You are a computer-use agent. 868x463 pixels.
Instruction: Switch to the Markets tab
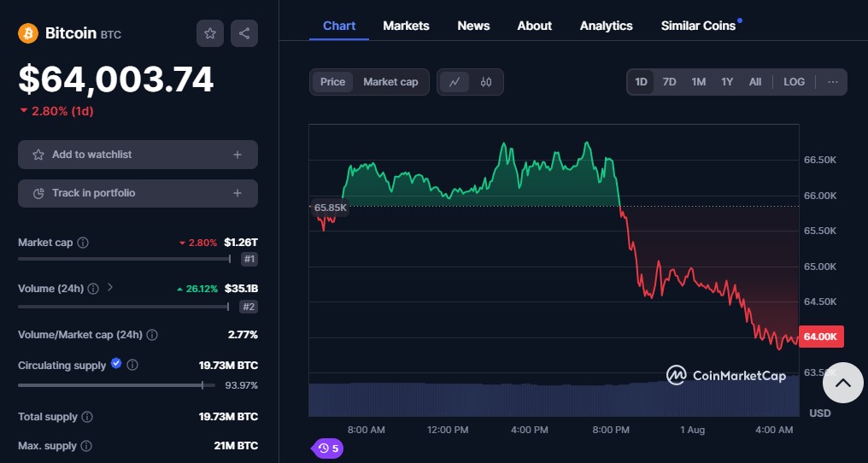tap(406, 26)
